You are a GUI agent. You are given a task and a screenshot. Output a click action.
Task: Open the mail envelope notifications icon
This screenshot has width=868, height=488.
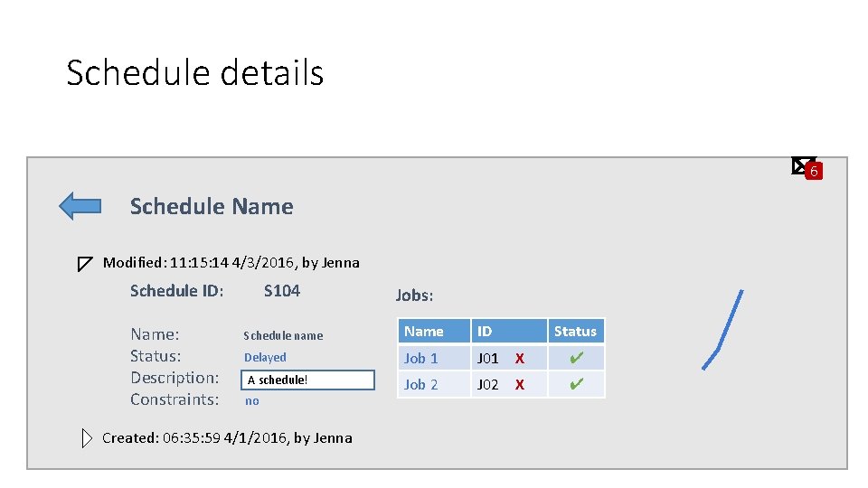801,165
